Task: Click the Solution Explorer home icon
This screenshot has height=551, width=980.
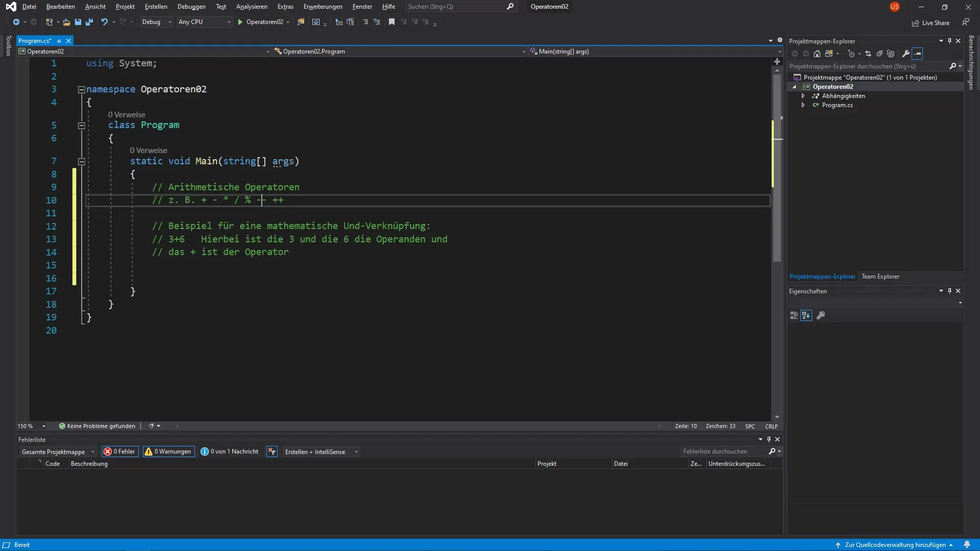Action: click(x=817, y=54)
